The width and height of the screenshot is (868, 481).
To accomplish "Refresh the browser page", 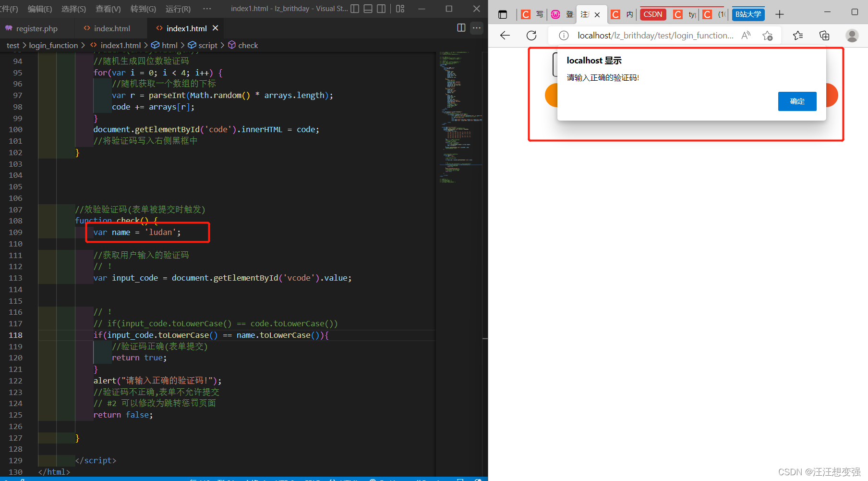I will tap(531, 36).
